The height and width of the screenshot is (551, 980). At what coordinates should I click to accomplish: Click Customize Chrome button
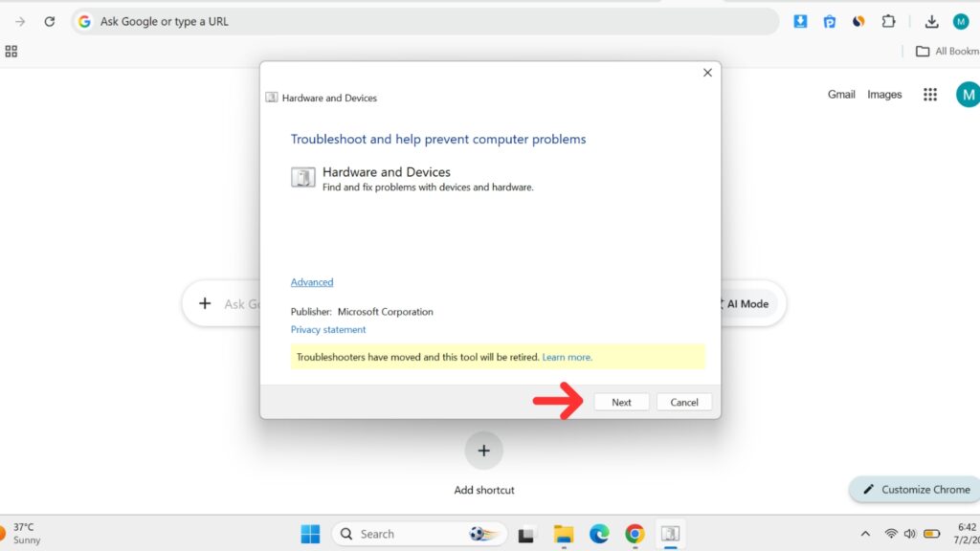[916, 490]
